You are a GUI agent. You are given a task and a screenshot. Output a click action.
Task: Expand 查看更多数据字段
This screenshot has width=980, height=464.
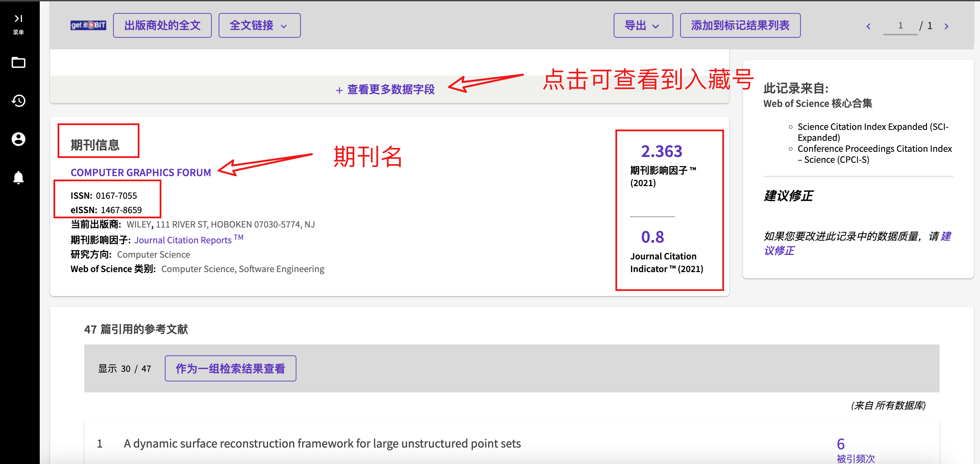385,89
